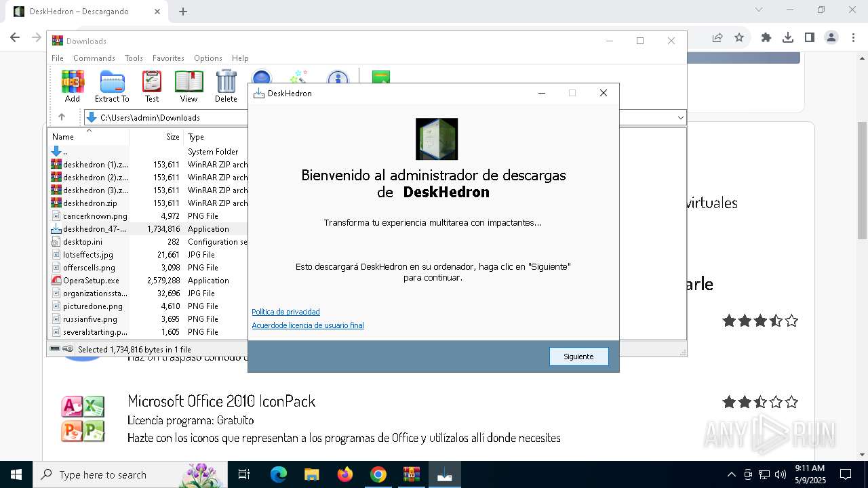
Task: Sort WinRAR list by Name column
Action: [88, 137]
